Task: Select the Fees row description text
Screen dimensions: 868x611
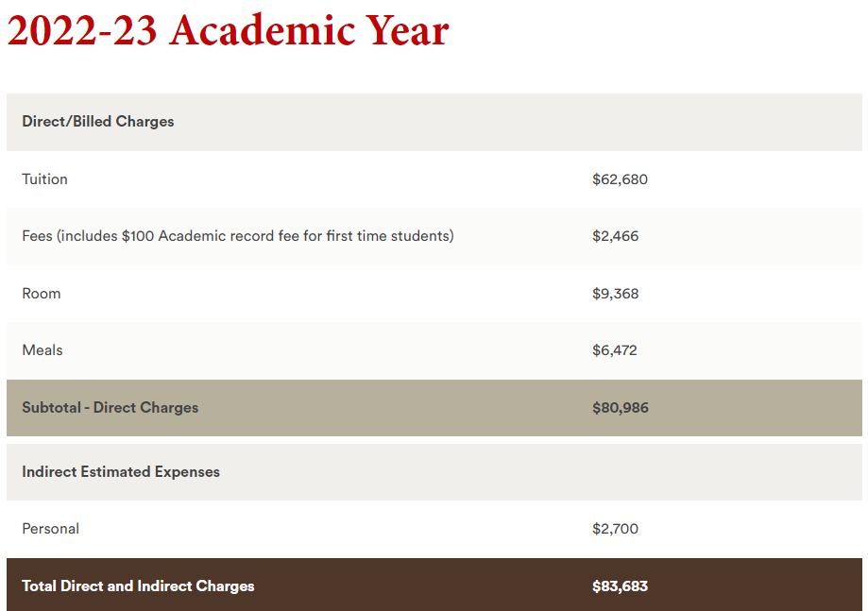Action: click(x=238, y=236)
